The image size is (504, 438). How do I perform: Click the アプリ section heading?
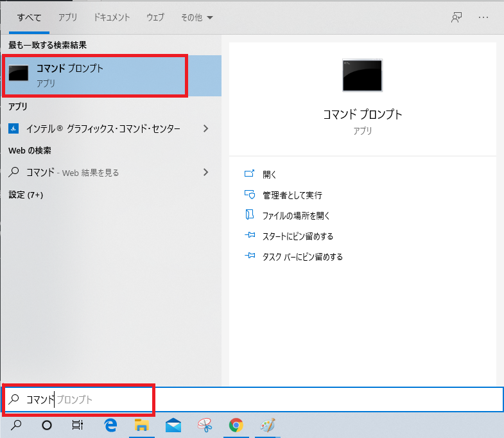pos(18,107)
